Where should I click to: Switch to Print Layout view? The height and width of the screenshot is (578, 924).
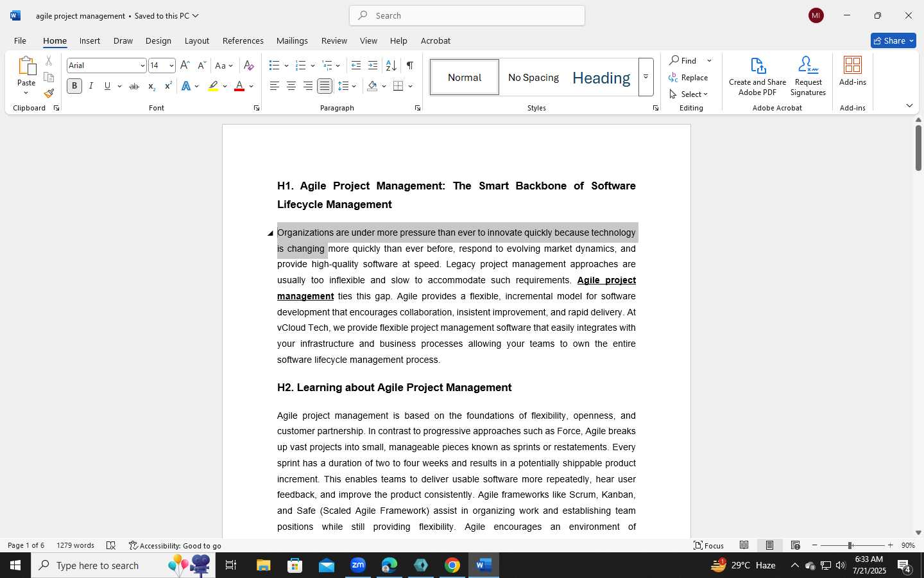coord(769,545)
